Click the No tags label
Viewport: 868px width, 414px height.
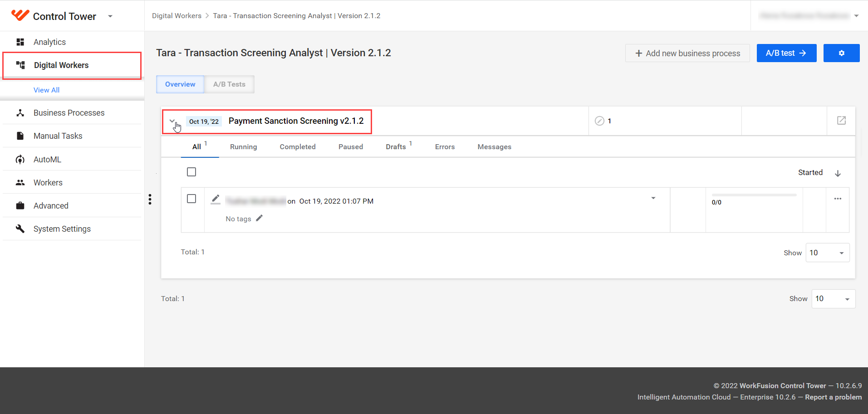click(238, 219)
